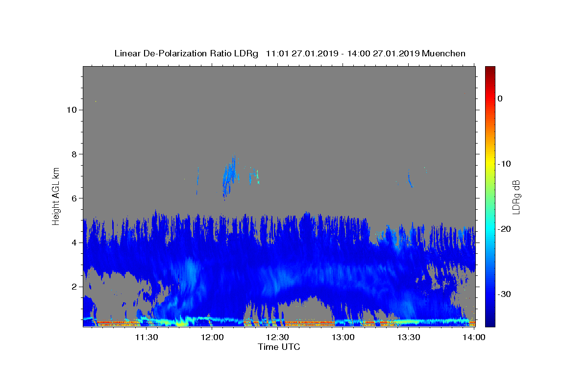This screenshot has width=588, height=392.
Task: Click the dark blue bottom of colorbar
Action: point(490,322)
